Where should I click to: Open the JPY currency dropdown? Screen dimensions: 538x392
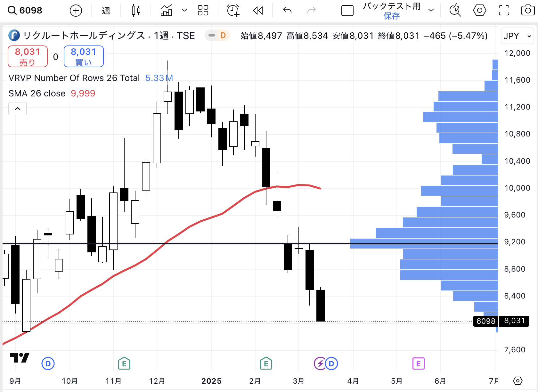click(518, 36)
